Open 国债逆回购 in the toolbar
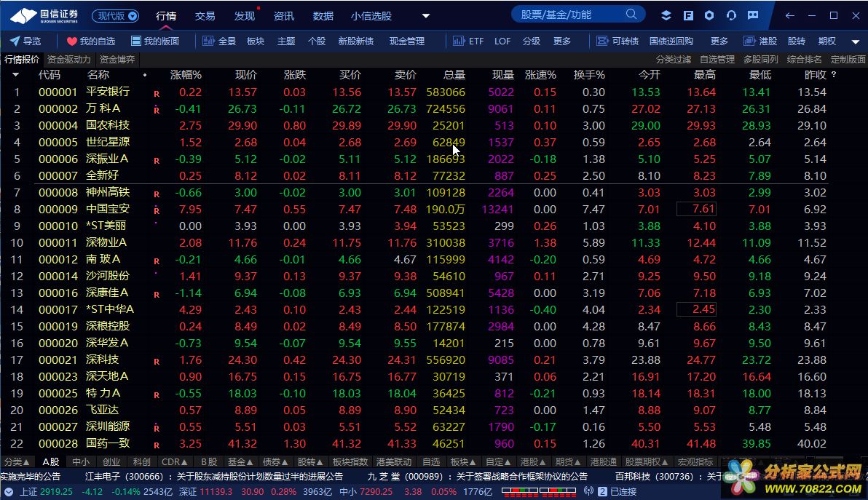The height and width of the screenshot is (500, 868). tap(671, 41)
